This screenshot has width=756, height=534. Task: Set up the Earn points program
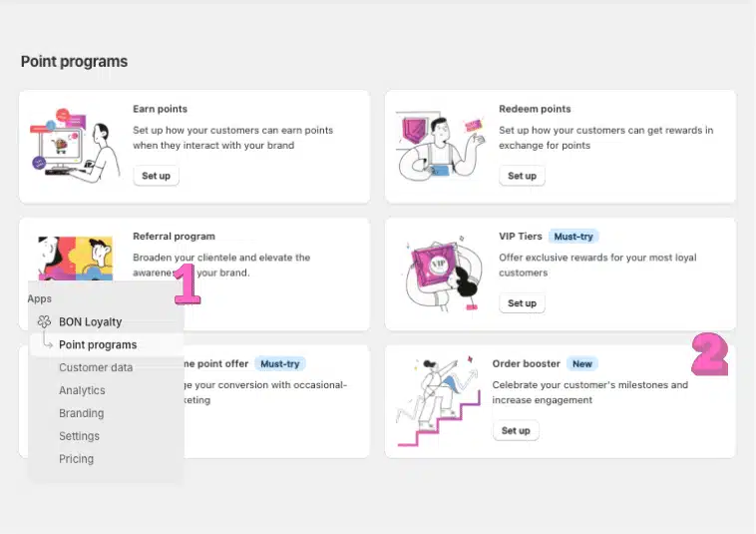pyautogui.click(x=156, y=176)
